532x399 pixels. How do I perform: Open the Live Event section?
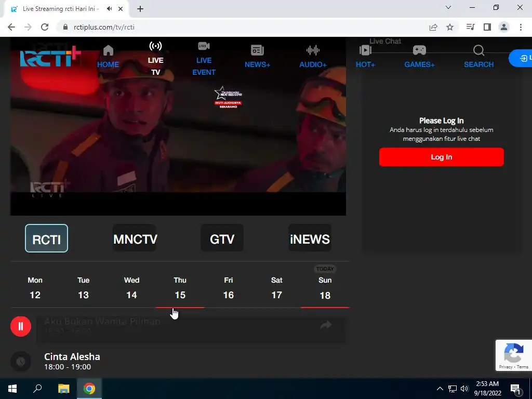click(x=204, y=58)
